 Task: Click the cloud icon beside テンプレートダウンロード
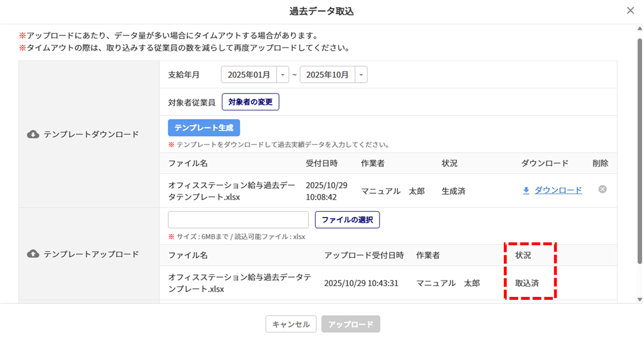coord(33,135)
